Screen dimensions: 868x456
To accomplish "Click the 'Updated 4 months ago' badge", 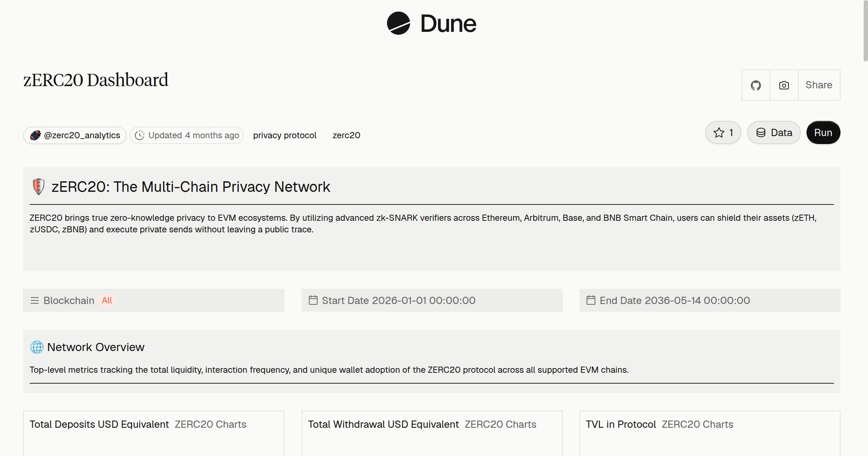I will point(187,135).
